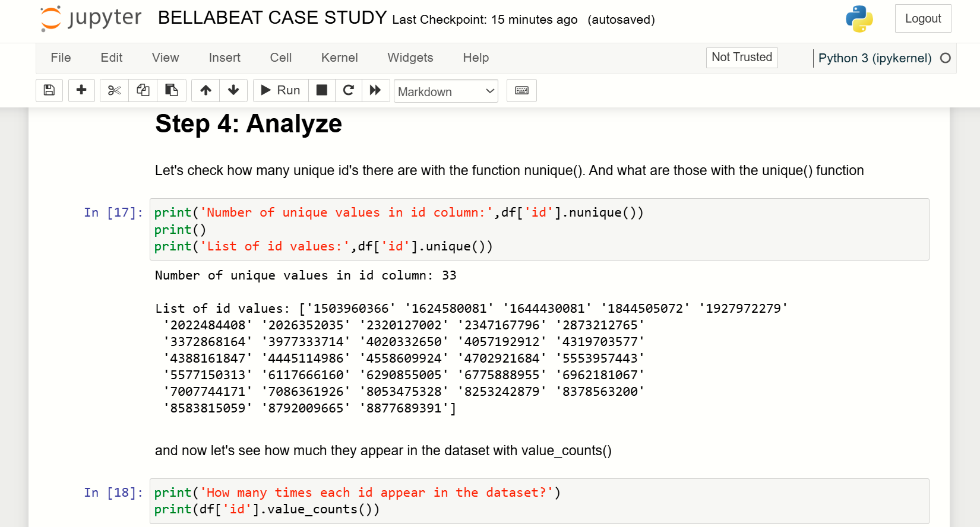The image size is (980, 527).
Task: Click the Not Trusted button
Action: point(742,58)
